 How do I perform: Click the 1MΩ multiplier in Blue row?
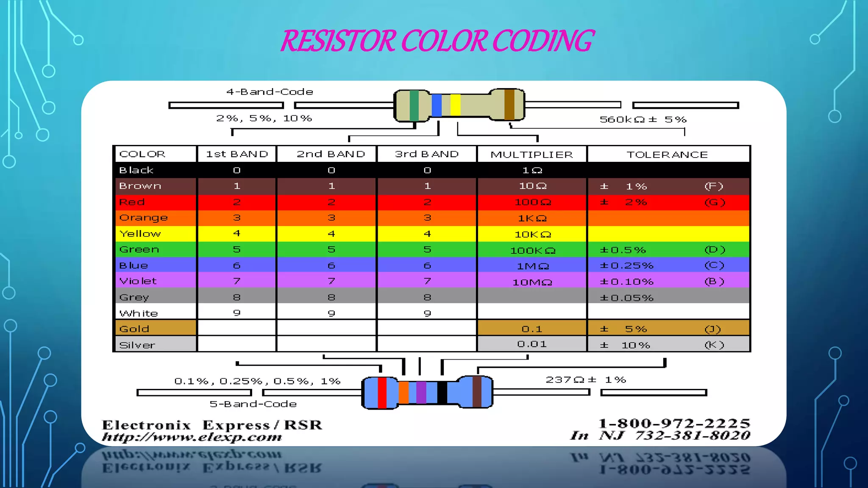pyautogui.click(x=533, y=266)
